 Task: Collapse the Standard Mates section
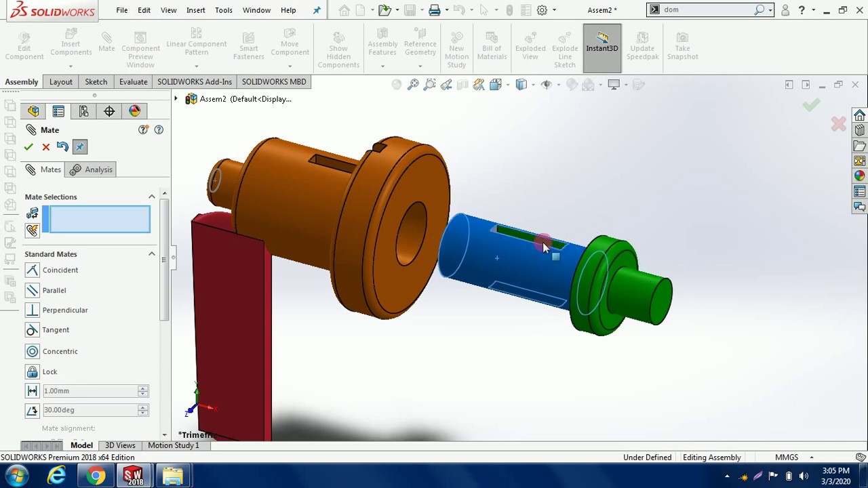pyautogui.click(x=152, y=253)
